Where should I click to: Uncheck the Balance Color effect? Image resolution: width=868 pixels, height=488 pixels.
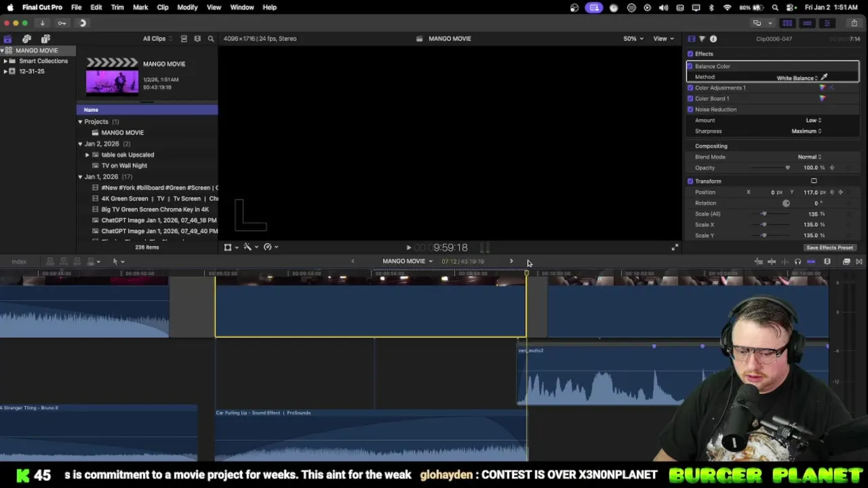tap(690, 66)
